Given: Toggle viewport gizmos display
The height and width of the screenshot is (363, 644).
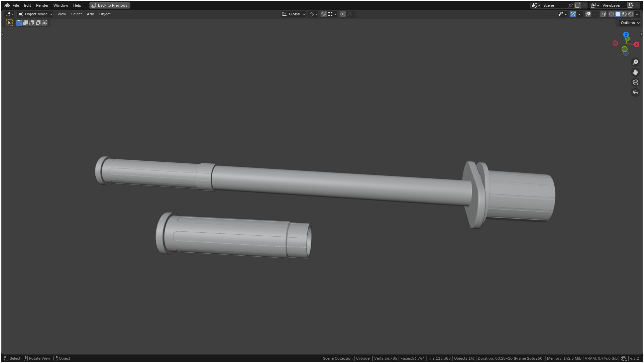Looking at the screenshot, I should pyautogui.click(x=573, y=14).
